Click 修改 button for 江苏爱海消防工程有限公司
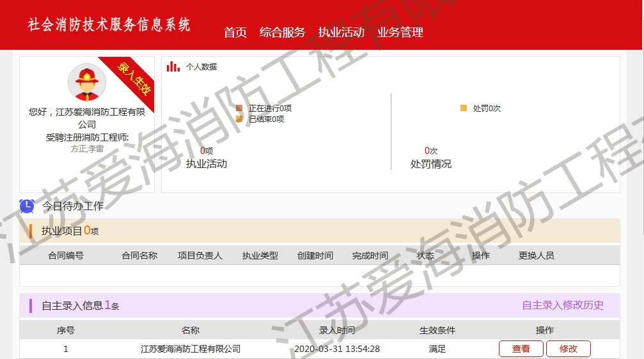Screen dimensions: 644x359 coord(569,349)
